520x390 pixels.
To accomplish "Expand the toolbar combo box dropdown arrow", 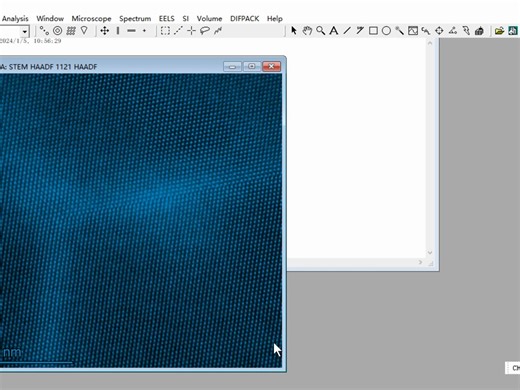I will 25,32.
